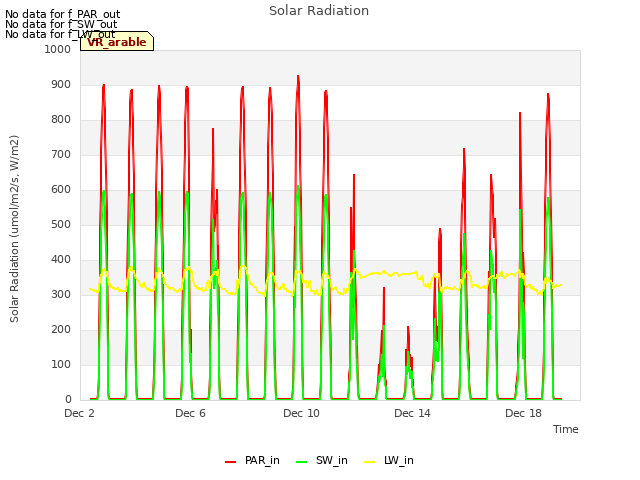Click the red PAR_in legend color marker
Screen dimensions: 640x480
click(231, 462)
